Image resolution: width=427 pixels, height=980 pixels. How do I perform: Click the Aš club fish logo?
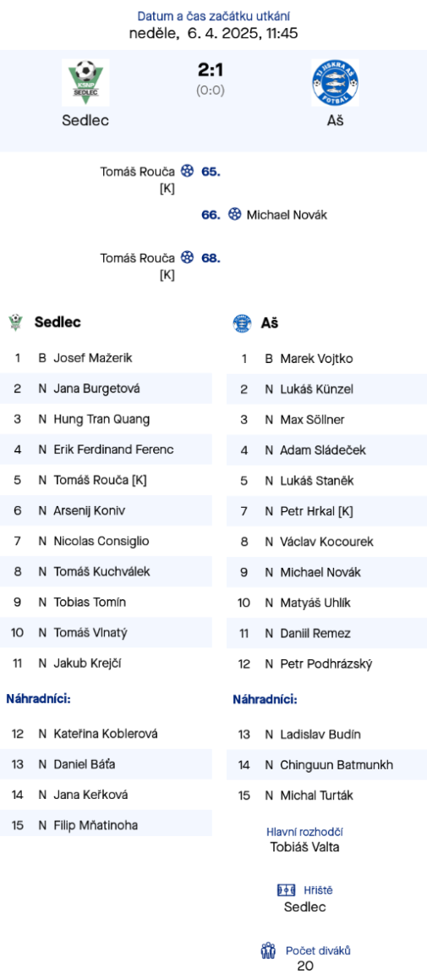(x=335, y=82)
